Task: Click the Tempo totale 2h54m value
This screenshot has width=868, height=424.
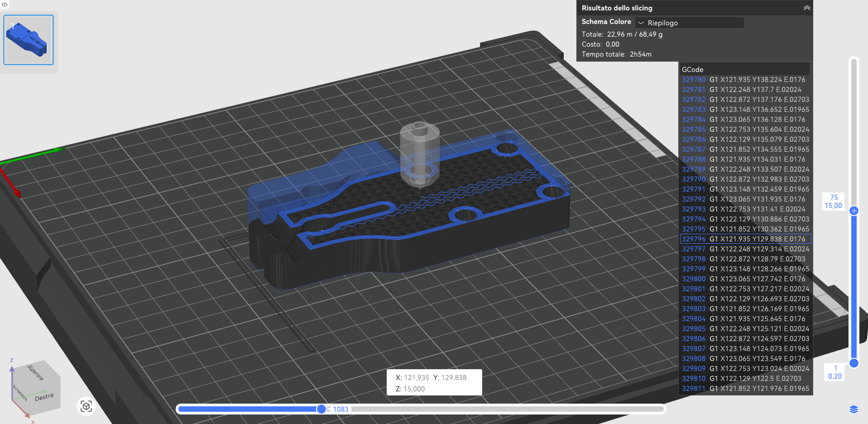Action: [640, 54]
